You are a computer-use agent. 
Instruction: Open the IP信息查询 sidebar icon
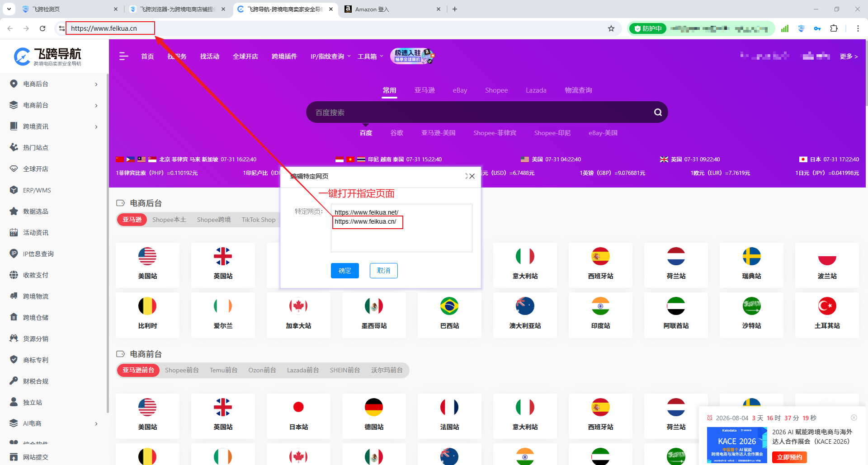(14, 254)
